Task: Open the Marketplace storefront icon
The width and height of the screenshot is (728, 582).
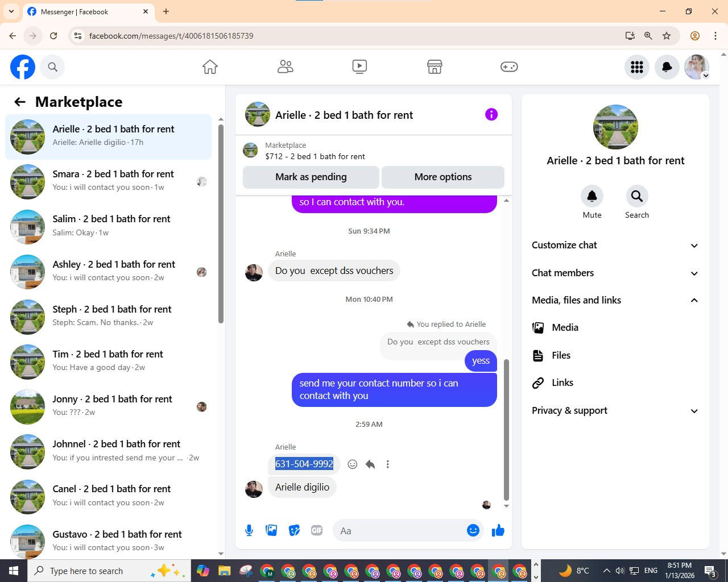Action: point(435,67)
